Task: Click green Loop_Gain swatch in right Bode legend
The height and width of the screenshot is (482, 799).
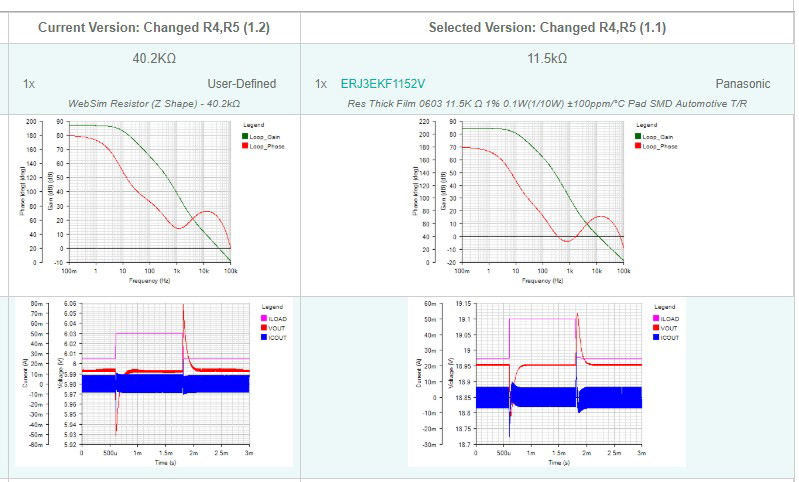Action: tap(638, 136)
